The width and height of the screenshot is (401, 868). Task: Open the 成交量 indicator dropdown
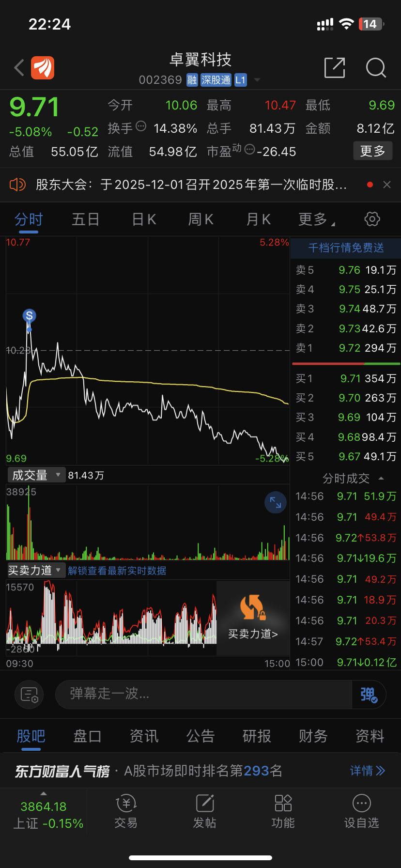click(36, 475)
